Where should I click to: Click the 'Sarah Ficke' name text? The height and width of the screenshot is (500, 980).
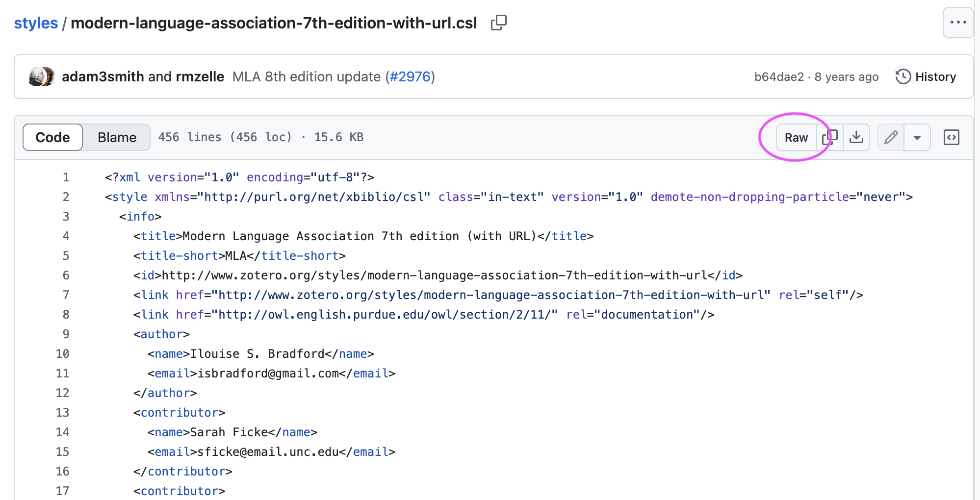click(229, 432)
